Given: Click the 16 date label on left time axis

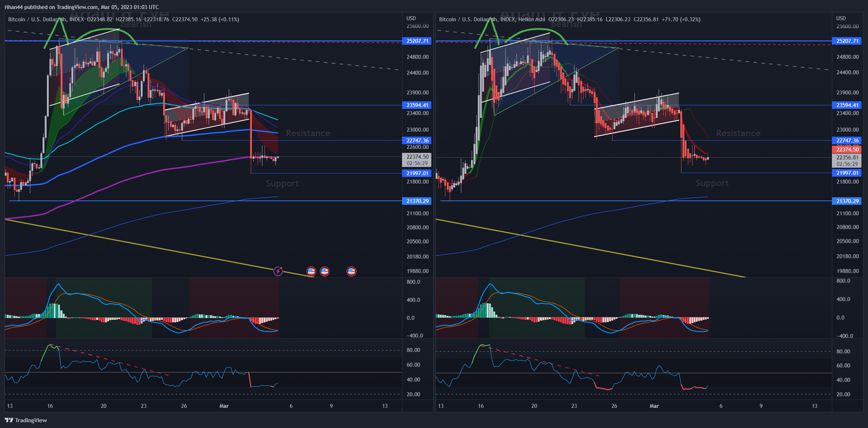Looking at the screenshot, I should click(x=50, y=406).
